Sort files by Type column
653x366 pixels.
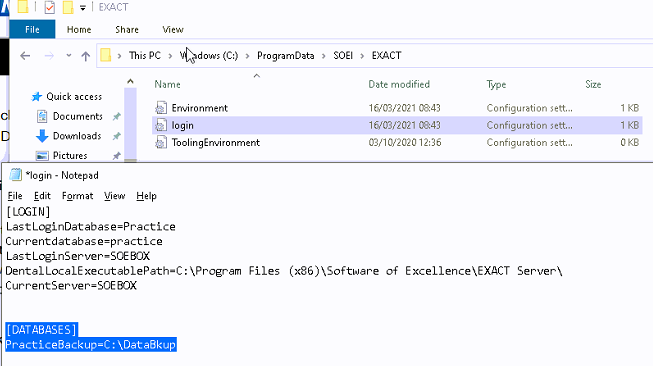tap(496, 84)
